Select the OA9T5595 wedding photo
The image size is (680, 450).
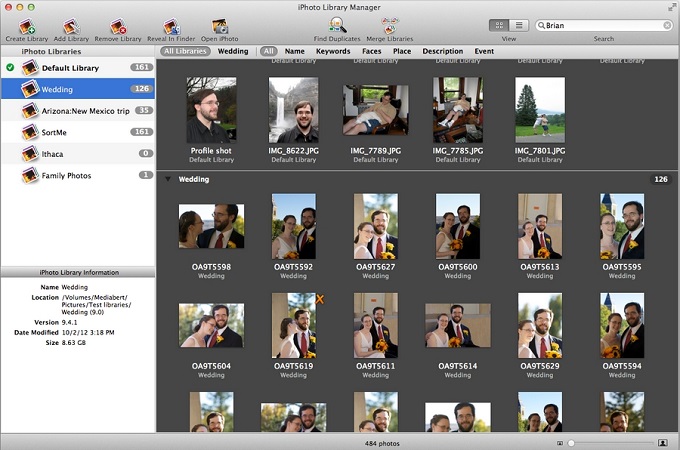click(622, 226)
